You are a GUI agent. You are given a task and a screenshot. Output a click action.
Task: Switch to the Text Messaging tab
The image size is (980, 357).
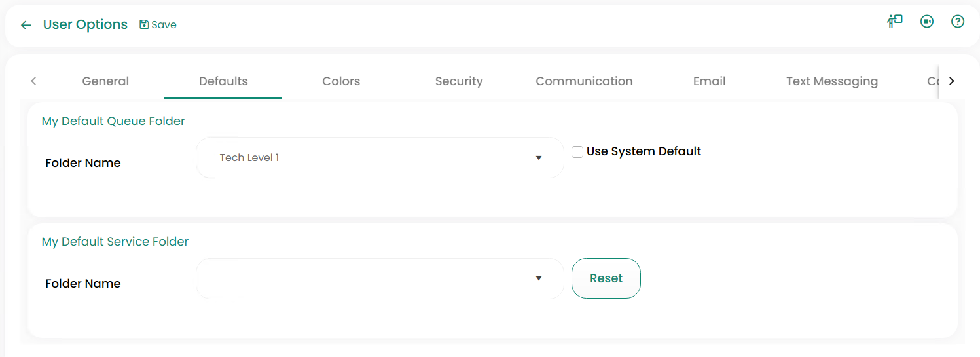click(831, 81)
